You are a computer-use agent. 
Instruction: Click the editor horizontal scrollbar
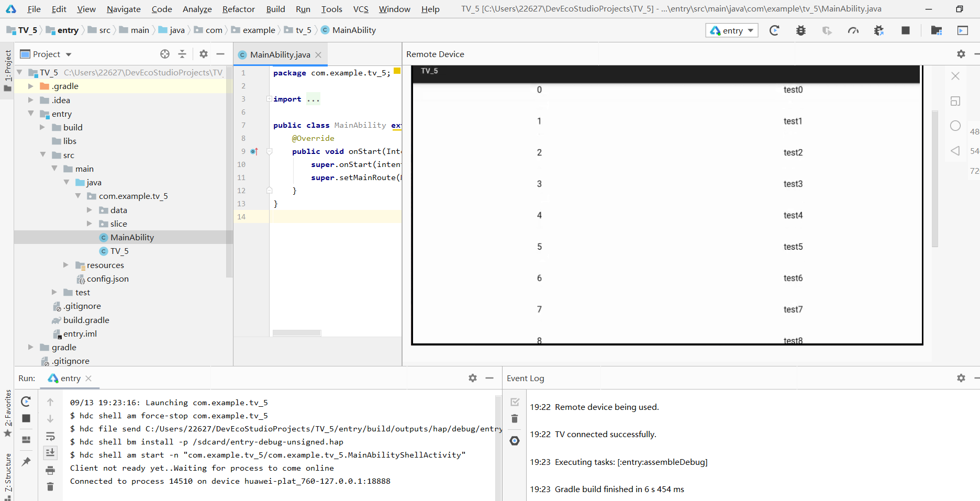pyautogui.click(x=297, y=333)
